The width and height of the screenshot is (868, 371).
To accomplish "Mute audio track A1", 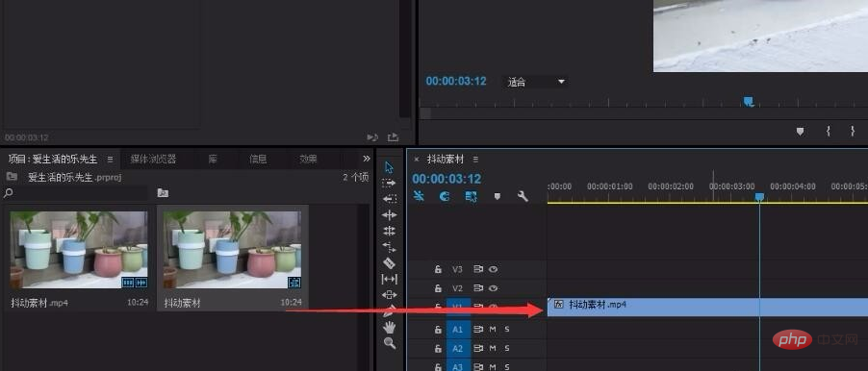I will (x=494, y=330).
